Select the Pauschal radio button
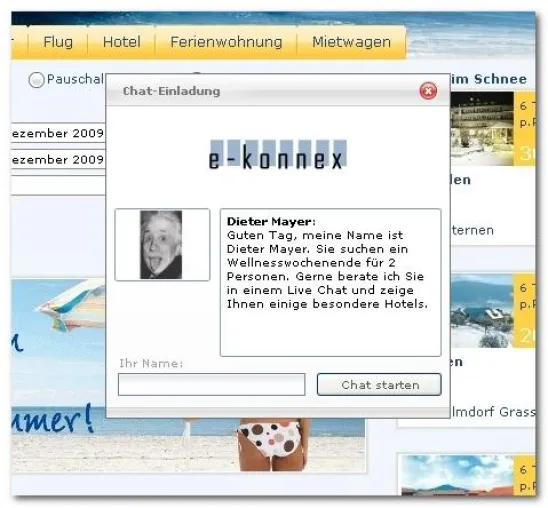This screenshot has height=508, width=548. [x=36, y=80]
